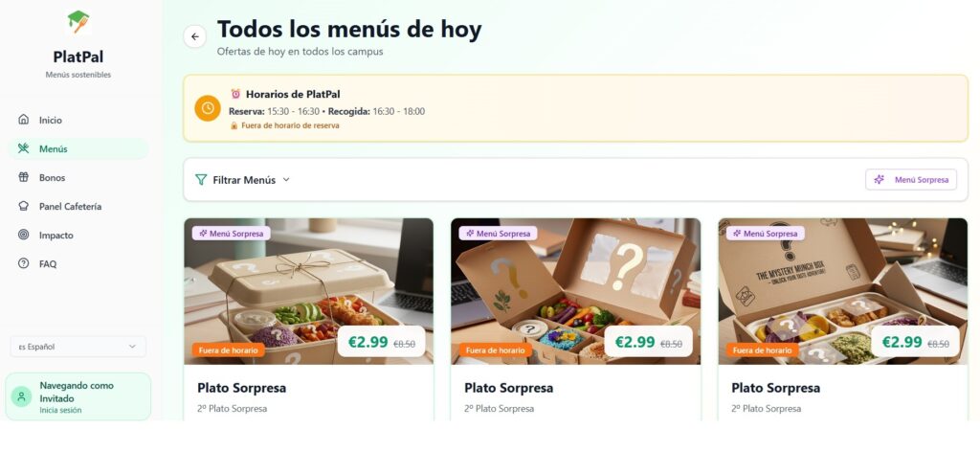
Task: Click the FAQ question mark icon
Action: pyautogui.click(x=24, y=263)
